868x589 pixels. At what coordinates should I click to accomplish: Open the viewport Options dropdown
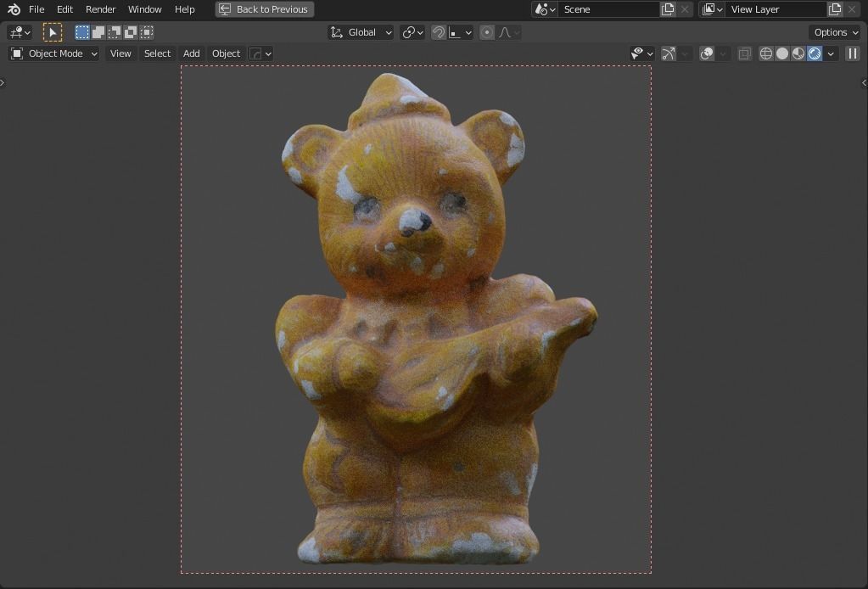pos(836,32)
